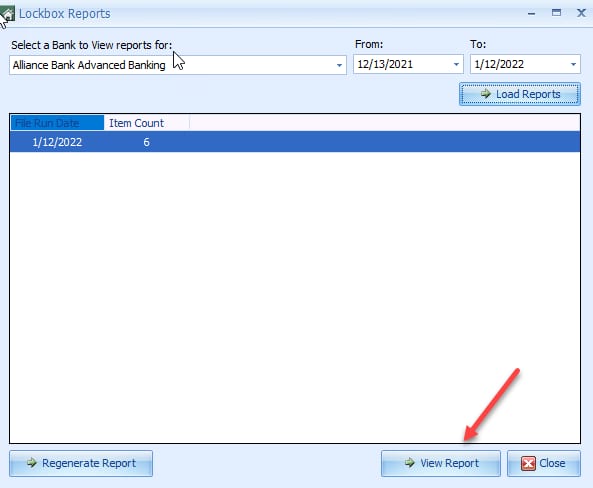
Task: Click the View Report button
Action: pyautogui.click(x=441, y=463)
